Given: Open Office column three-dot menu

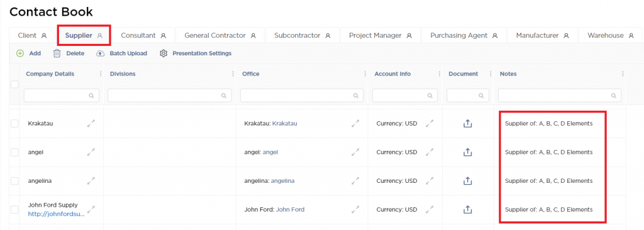Looking at the screenshot, I should coord(365,74).
